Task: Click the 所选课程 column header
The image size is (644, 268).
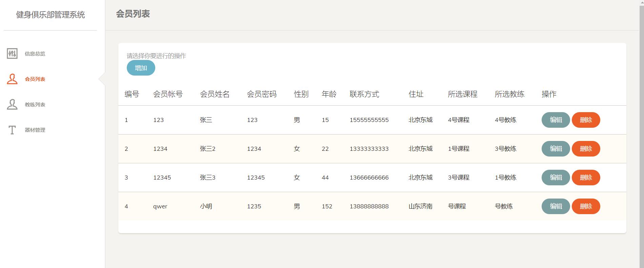Action: (x=463, y=94)
